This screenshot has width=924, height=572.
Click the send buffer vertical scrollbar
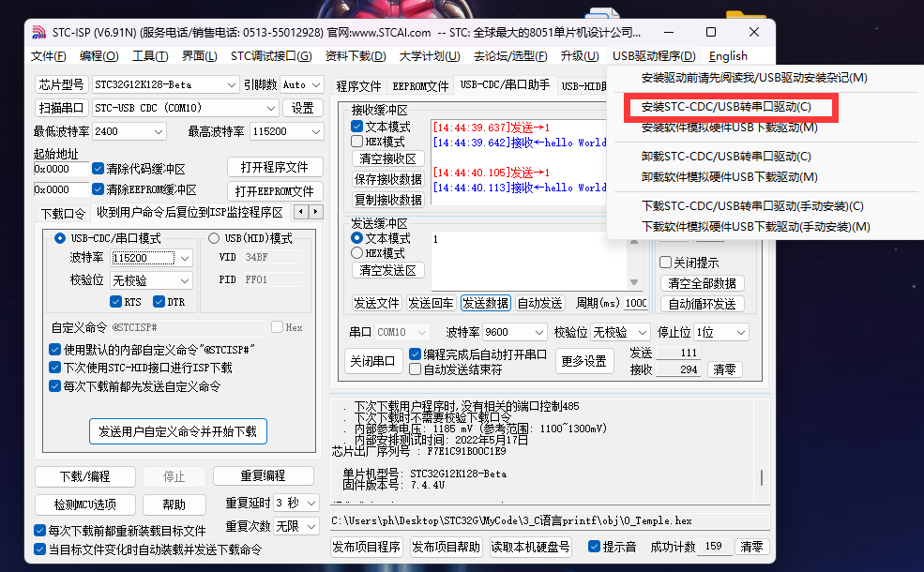(x=634, y=261)
